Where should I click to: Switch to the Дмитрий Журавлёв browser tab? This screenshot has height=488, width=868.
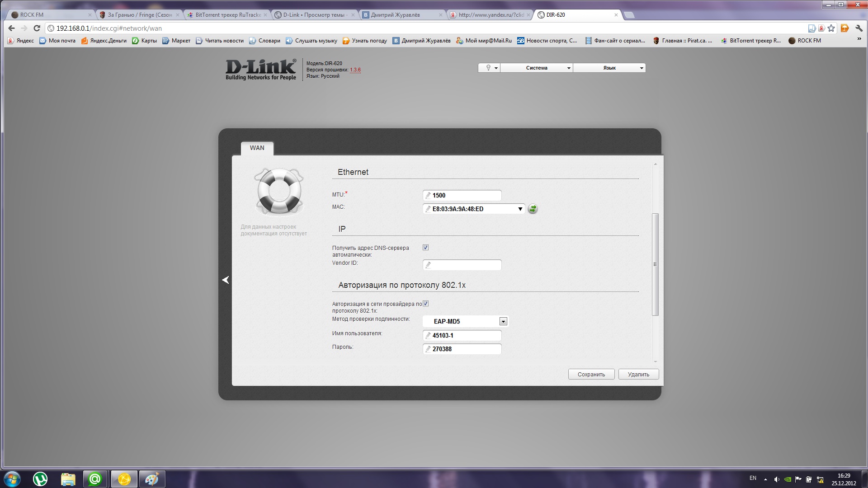[402, 15]
